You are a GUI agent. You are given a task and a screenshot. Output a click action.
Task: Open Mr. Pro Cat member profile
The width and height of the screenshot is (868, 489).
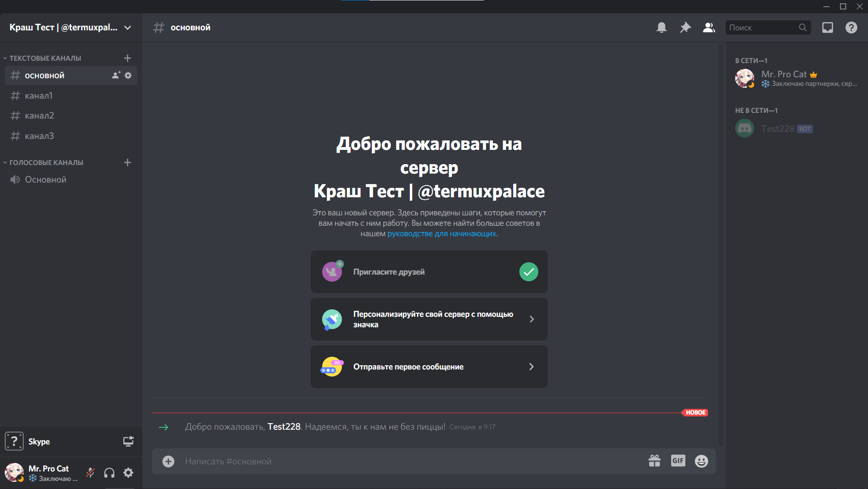pos(796,78)
